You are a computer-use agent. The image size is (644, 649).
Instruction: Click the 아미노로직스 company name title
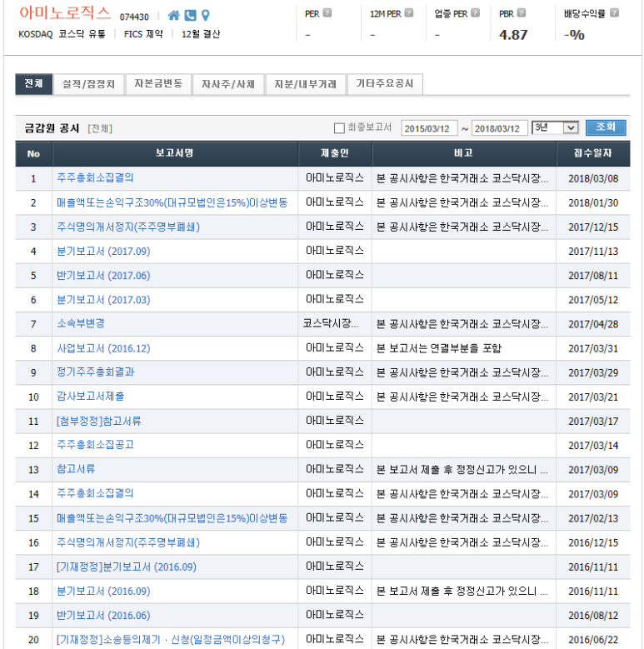(65, 12)
